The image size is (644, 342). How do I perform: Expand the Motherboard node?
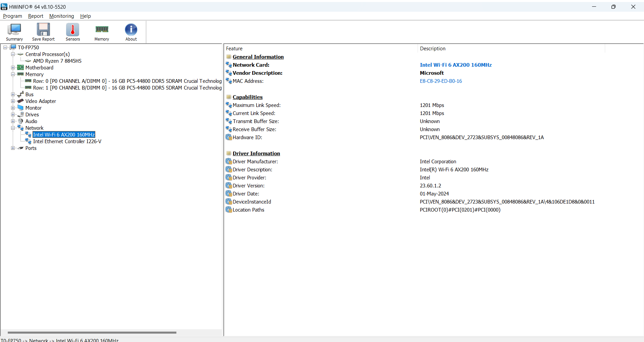click(13, 67)
